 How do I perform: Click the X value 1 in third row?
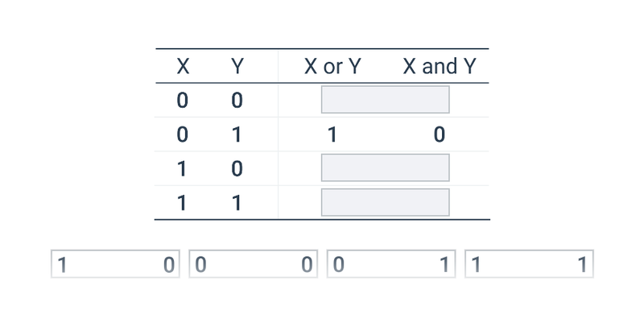tap(182, 169)
